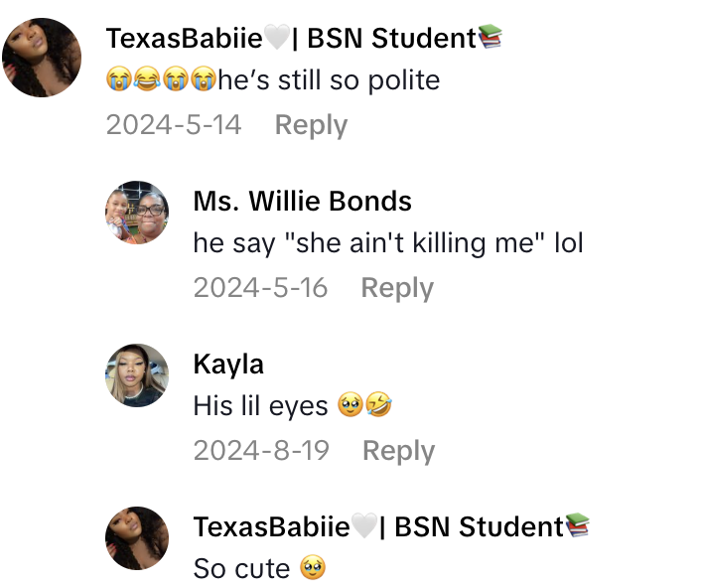Image resolution: width=701 pixels, height=588 pixels.
Task: Click the crying emojis before "he's still so polite"
Action: click(160, 80)
